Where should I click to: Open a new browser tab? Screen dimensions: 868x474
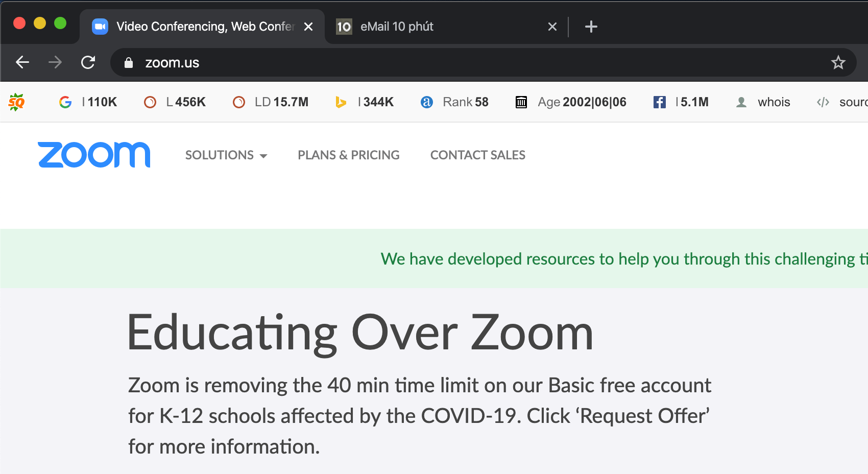591,27
